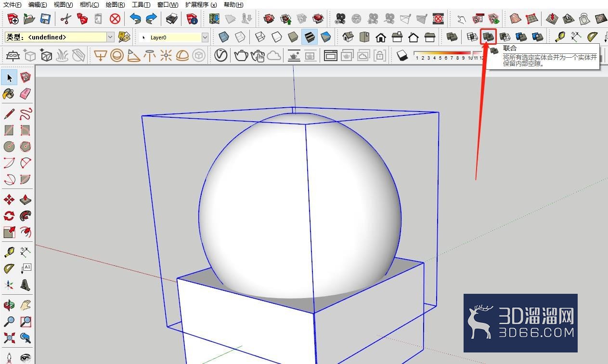This screenshot has height=364, width=608.
Task: Toggle X-ray face style
Action: [224, 37]
